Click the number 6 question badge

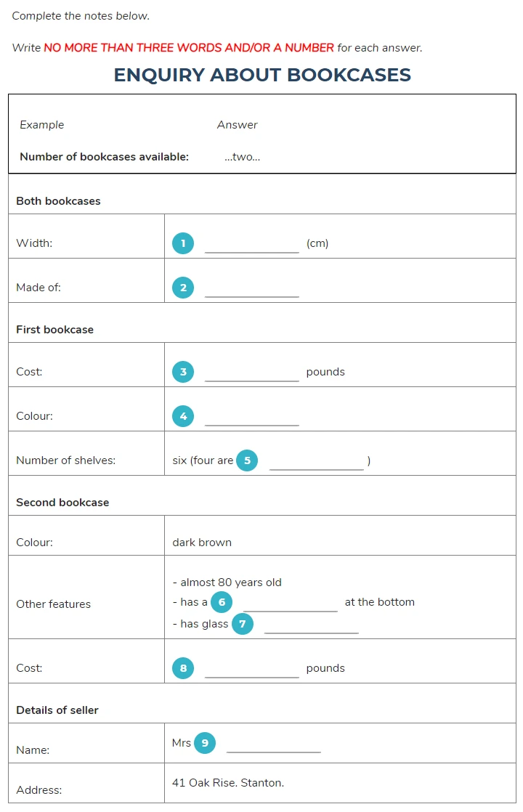(222, 602)
